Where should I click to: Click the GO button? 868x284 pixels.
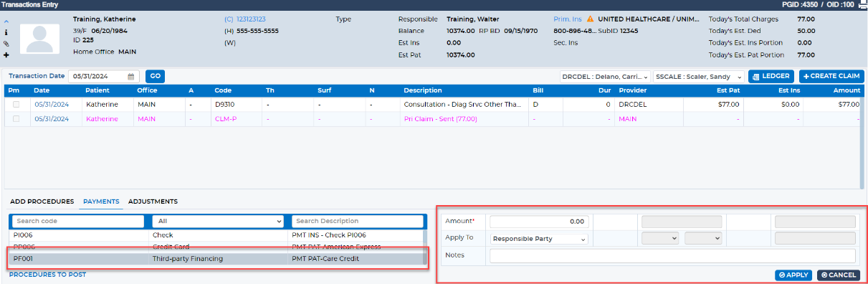[155, 77]
